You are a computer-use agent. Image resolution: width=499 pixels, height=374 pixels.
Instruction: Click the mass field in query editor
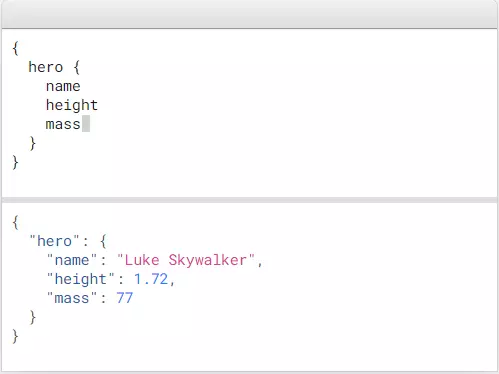coord(63,125)
